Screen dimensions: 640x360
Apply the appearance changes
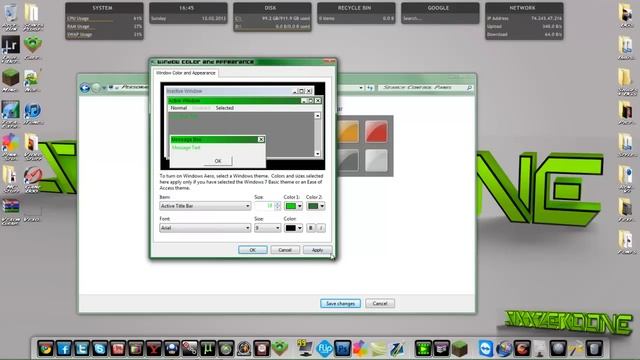(317, 250)
